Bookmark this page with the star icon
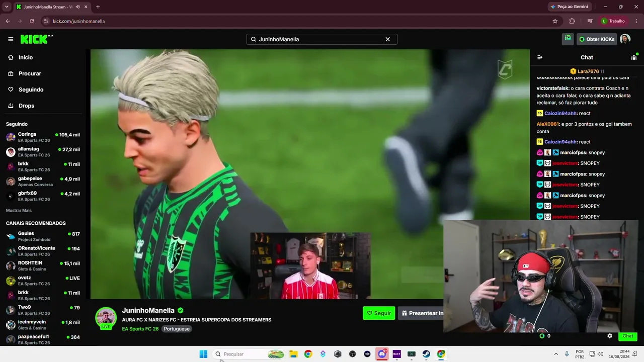This screenshot has width=644, height=362. (x=555, y=21)
